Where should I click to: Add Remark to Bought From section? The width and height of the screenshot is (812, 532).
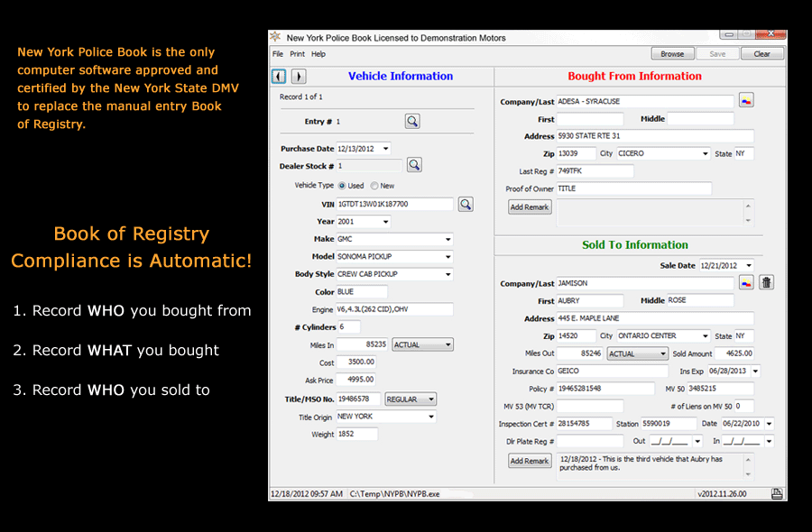[x=530, y=207]
